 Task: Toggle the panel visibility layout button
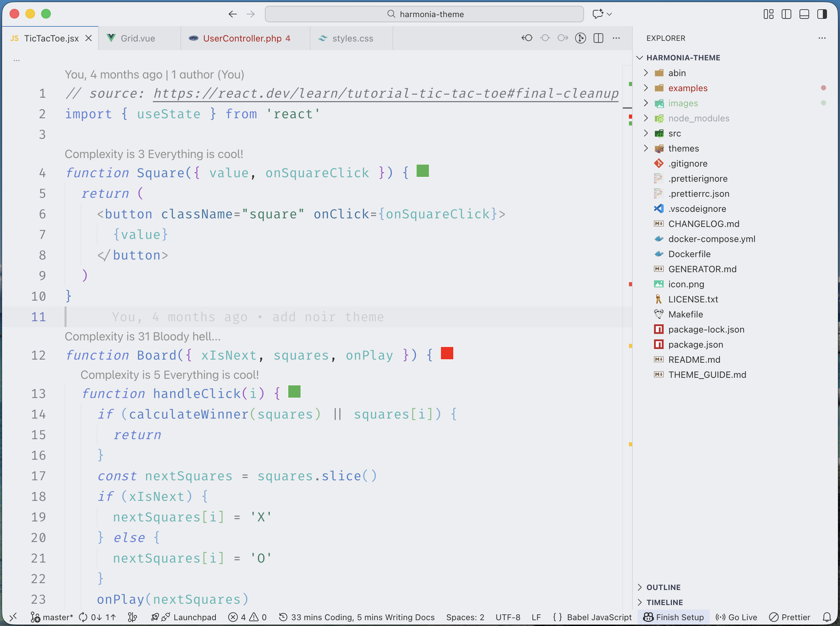click(x=804, y=14)
